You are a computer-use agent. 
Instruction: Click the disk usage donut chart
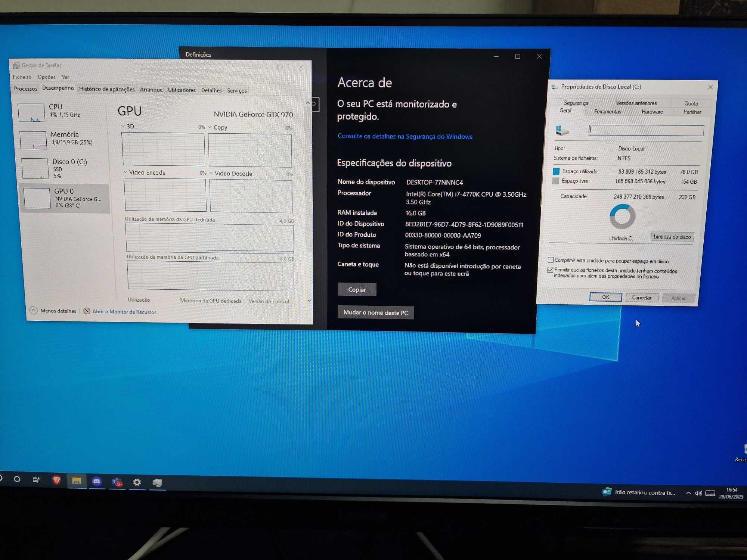click(623, 217)
